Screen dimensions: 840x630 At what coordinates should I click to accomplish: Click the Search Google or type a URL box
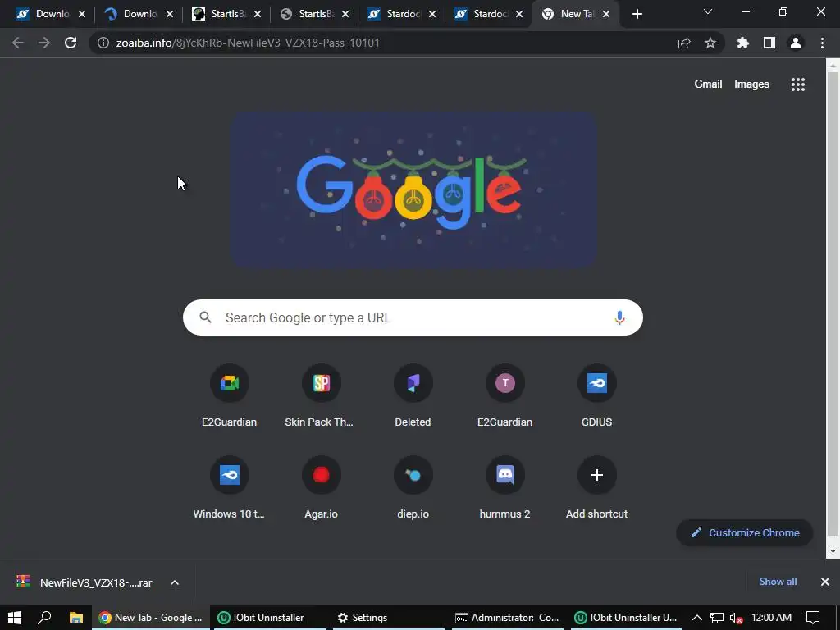point(413,317)
